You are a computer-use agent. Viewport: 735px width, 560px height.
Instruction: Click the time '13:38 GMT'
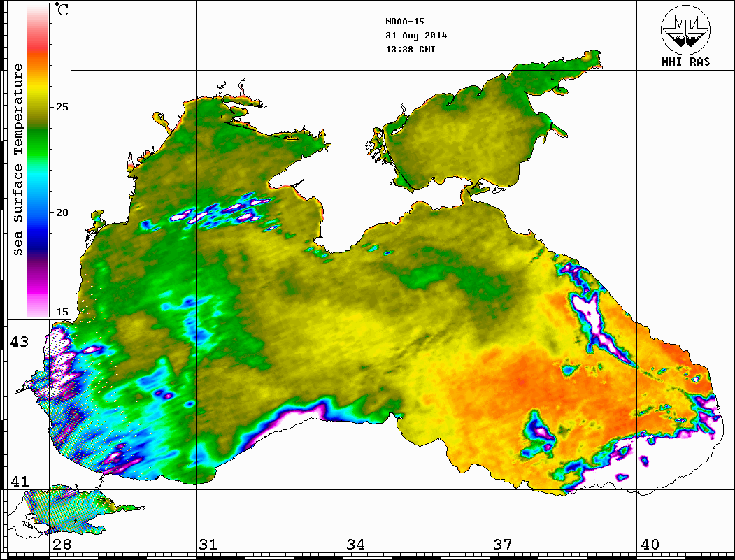click(410, 49)
